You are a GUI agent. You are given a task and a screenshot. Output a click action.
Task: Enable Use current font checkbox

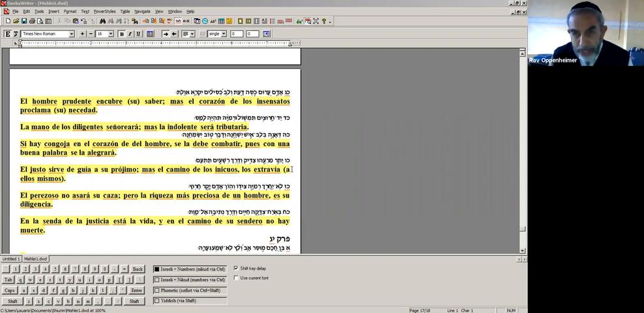click(236, 278)
